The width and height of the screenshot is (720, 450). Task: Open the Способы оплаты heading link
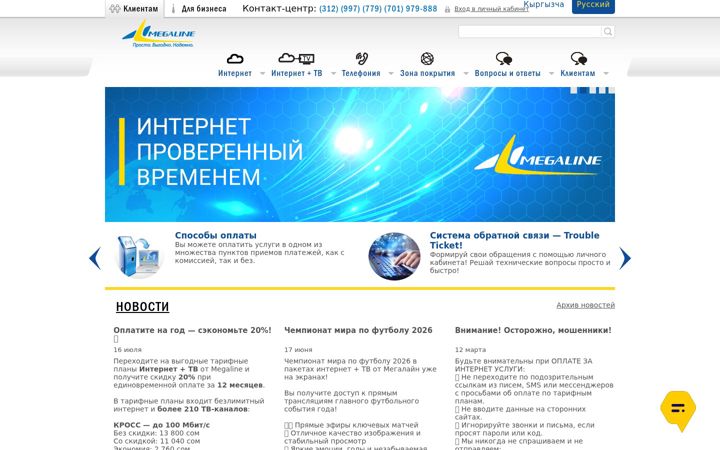coord(215,235)
